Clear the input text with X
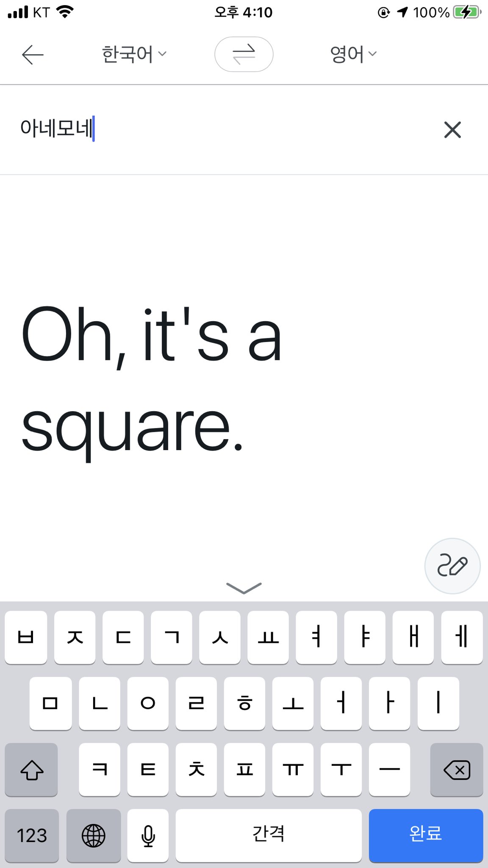488x868 pixels. point(452,130)
